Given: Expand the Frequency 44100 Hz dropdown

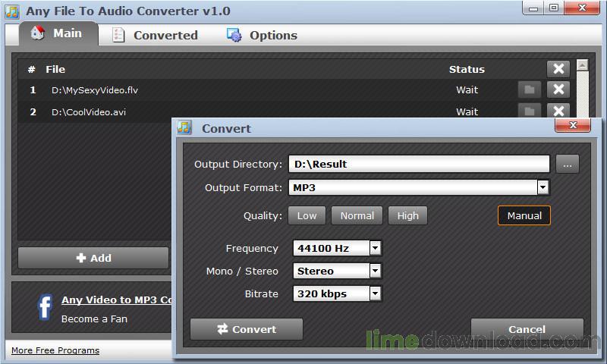Looking at the screenshot, I should pyautogui.click(x=375, y=248).
